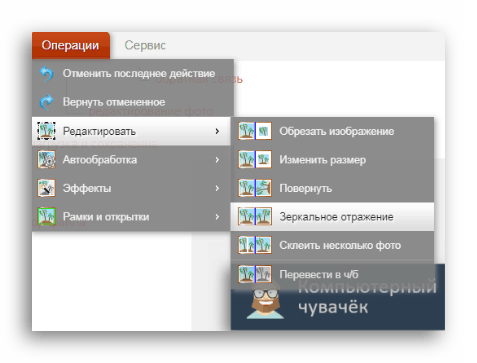Click the blue redo arrow icon
This screenshot has height=363, width=477.
(46, 102)
